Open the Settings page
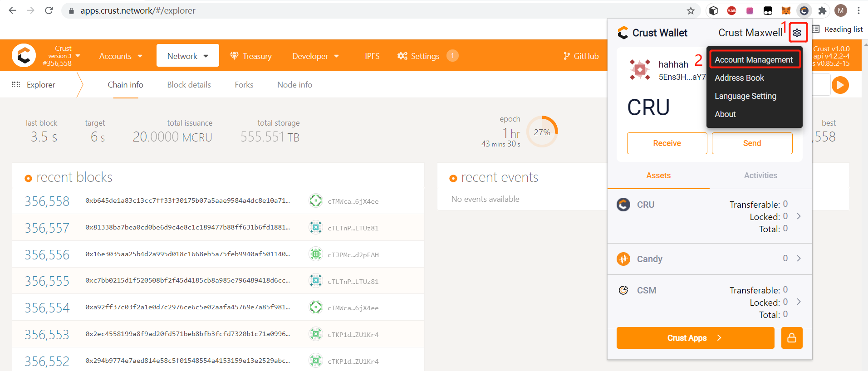 (418, 56)
